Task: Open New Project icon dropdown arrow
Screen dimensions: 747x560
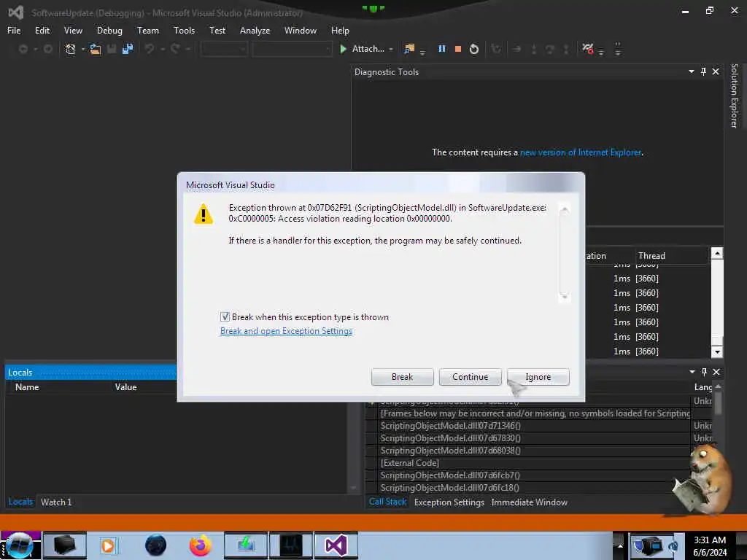Action: click(83, 49)
